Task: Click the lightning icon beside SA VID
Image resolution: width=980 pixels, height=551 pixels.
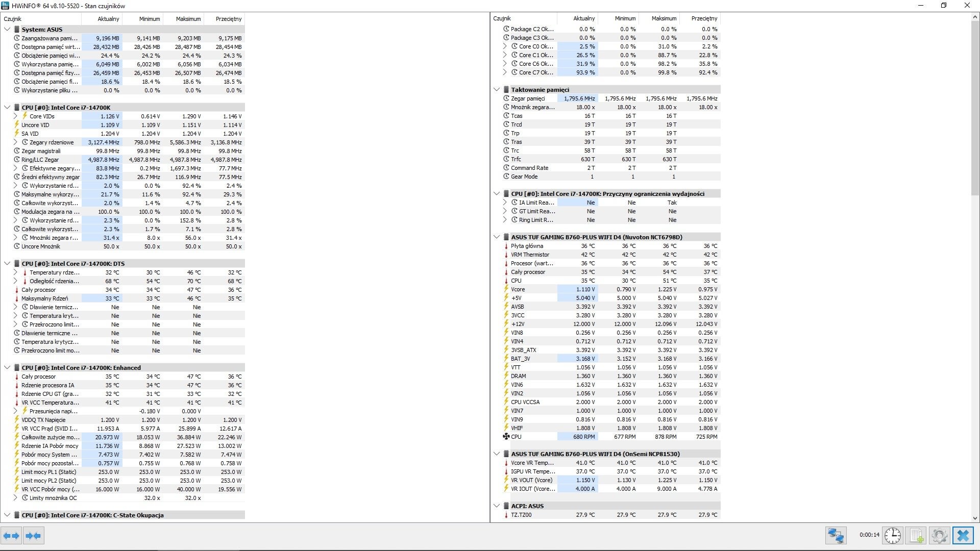Action: coord(17,134)
